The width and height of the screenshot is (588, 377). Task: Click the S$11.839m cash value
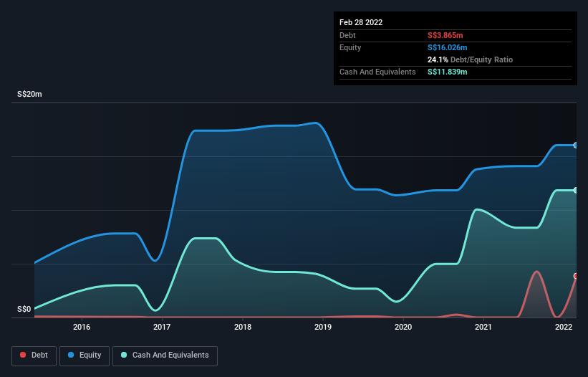448,72
